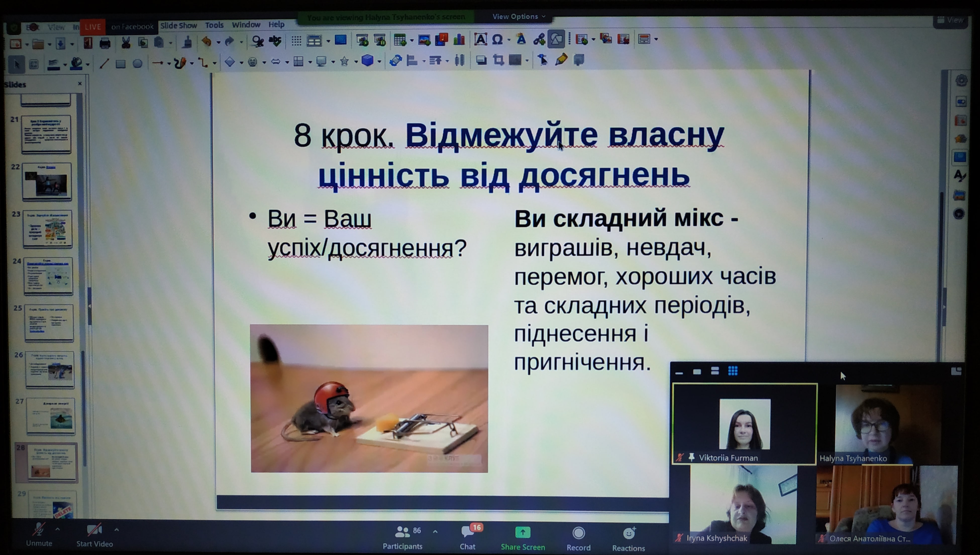The width and height of the screenshot is (980, 555).
Task: Select the Rectangle drawing tool
Action: point(121,64)
